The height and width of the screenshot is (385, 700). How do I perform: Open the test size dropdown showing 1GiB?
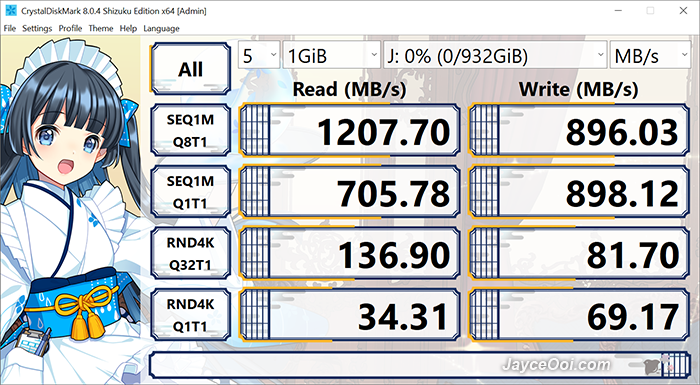tap(332, 55)
